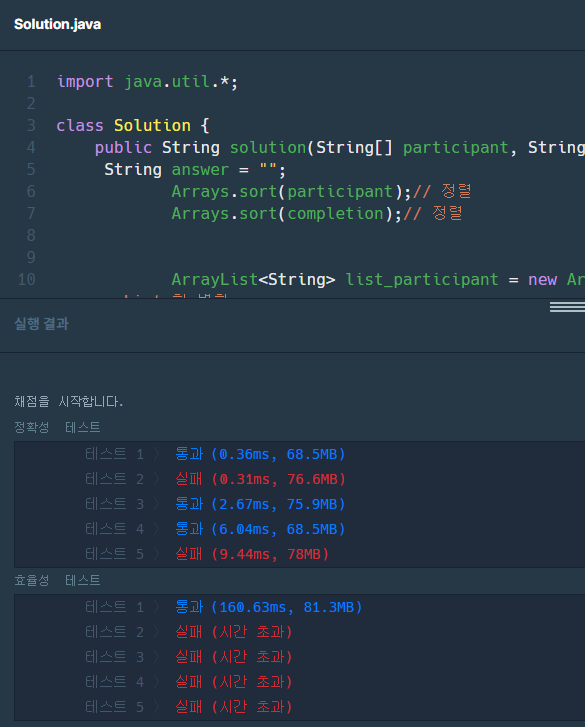
Task: Click the chevron beside 0.36ms result
Action: (x=157, y=454)
